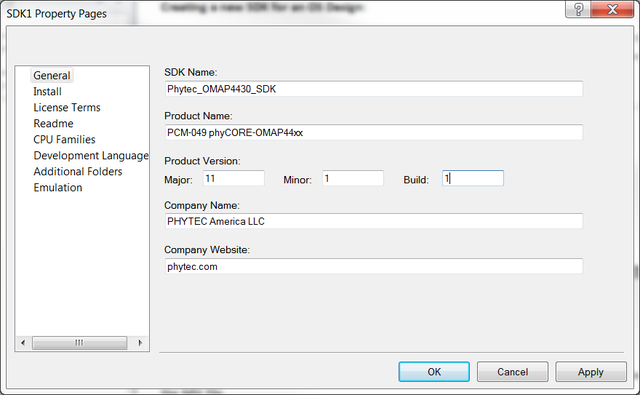The height and width of the screenshot is (395, 640).
Task: Select General in the property tree
Action: pyautogui.click(x=52, y=75)
